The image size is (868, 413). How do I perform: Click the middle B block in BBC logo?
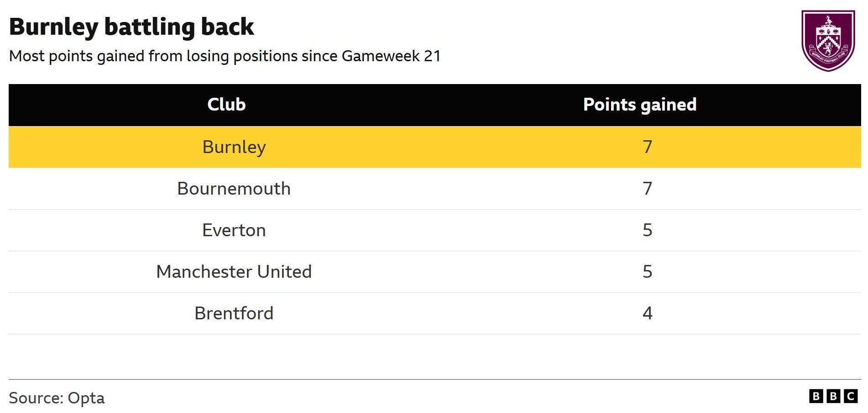click(x=833, y=396)
